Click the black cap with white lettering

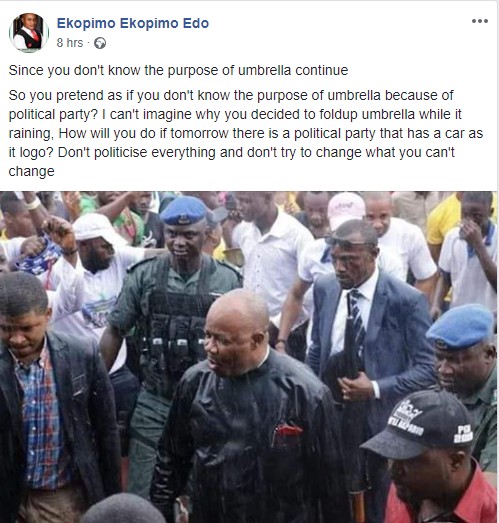(420, 424)
